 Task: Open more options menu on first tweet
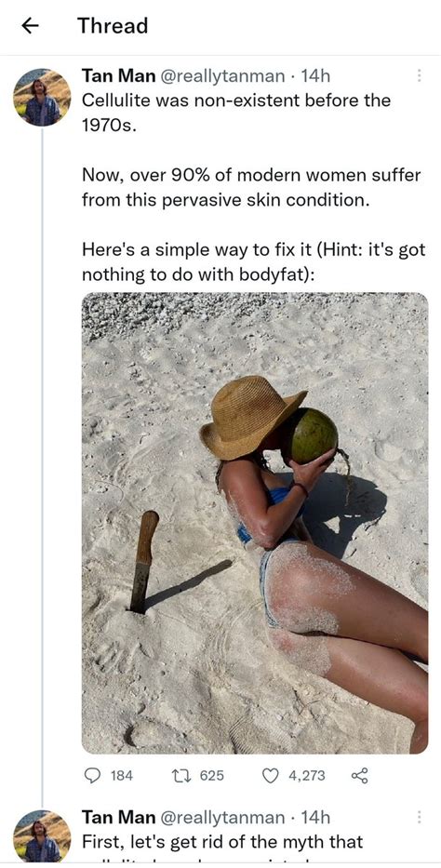pos(419,75)
